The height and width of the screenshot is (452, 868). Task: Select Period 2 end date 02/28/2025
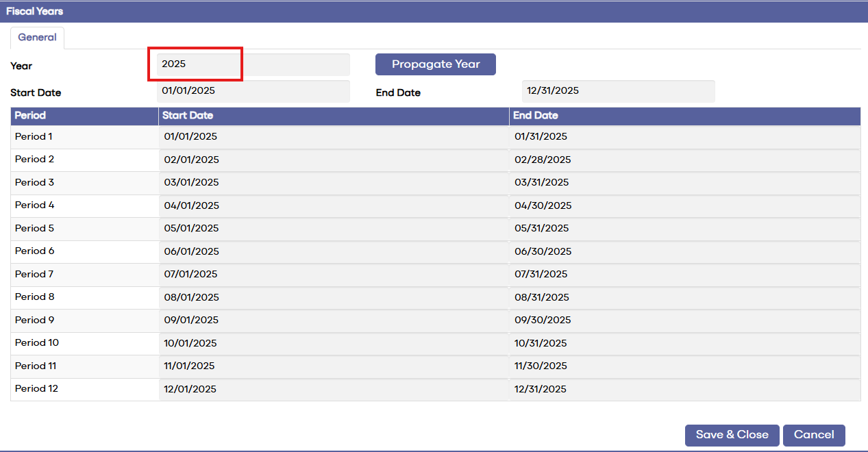pos(684,160)
